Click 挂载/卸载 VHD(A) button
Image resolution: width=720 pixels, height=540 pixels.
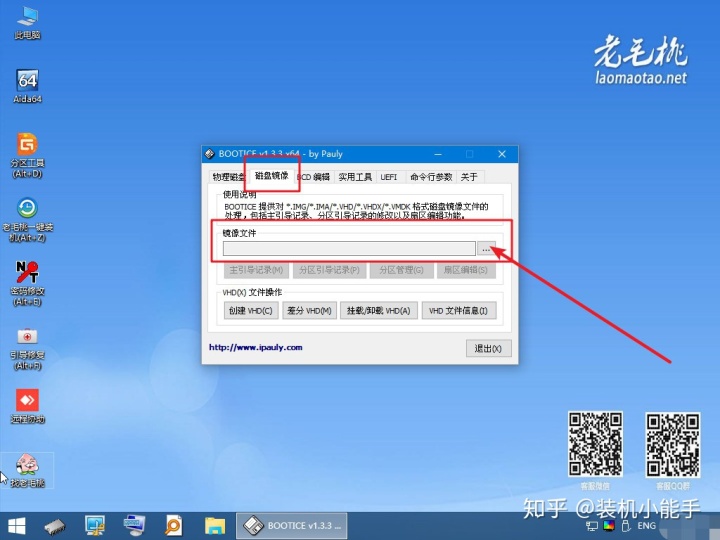click(x=378, y=310)
